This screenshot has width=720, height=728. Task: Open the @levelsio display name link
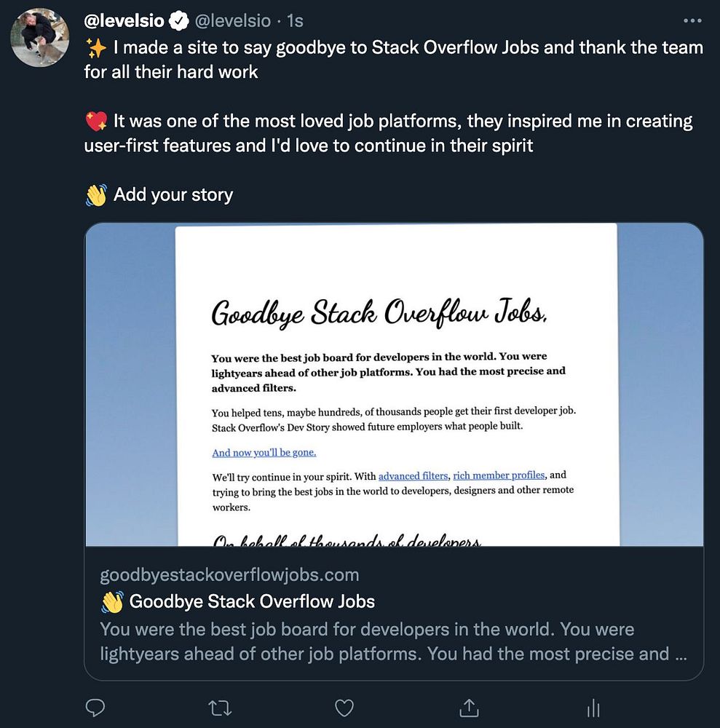coord(124,22)
